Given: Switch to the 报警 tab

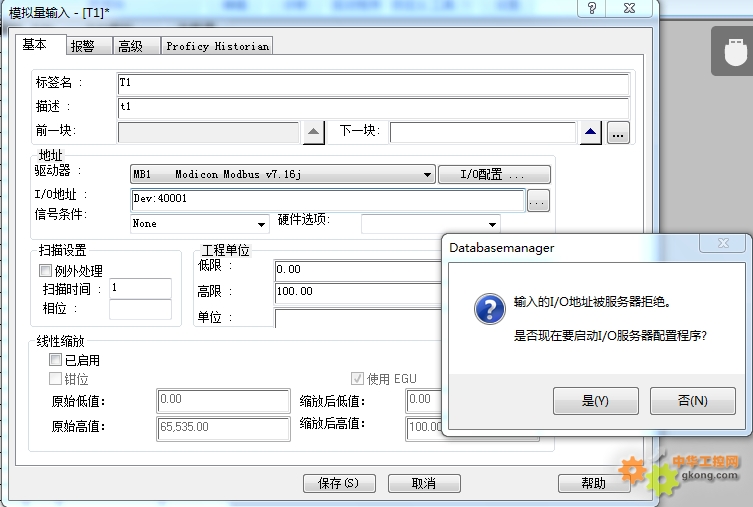Looking at the screenshot, I should pyautogui.click(x=82, y=46).
